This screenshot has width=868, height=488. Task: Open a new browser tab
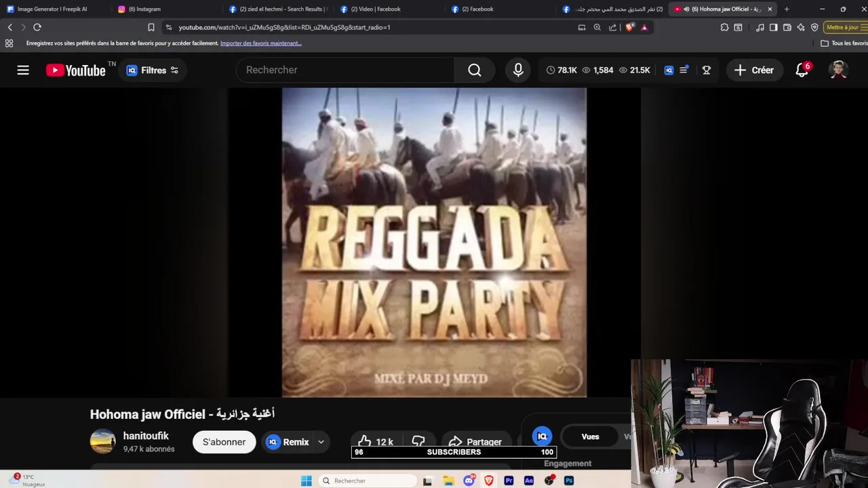click(x=787, y=9)
